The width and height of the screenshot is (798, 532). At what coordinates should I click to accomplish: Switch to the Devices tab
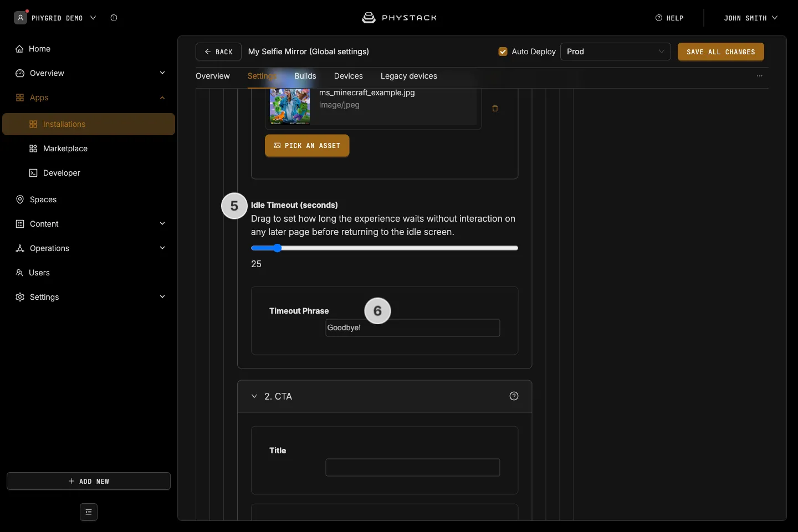point(349,76)
